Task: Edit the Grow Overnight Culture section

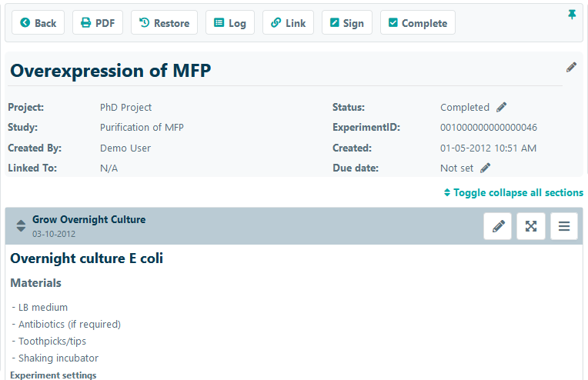Action: (x=498, y=226)
